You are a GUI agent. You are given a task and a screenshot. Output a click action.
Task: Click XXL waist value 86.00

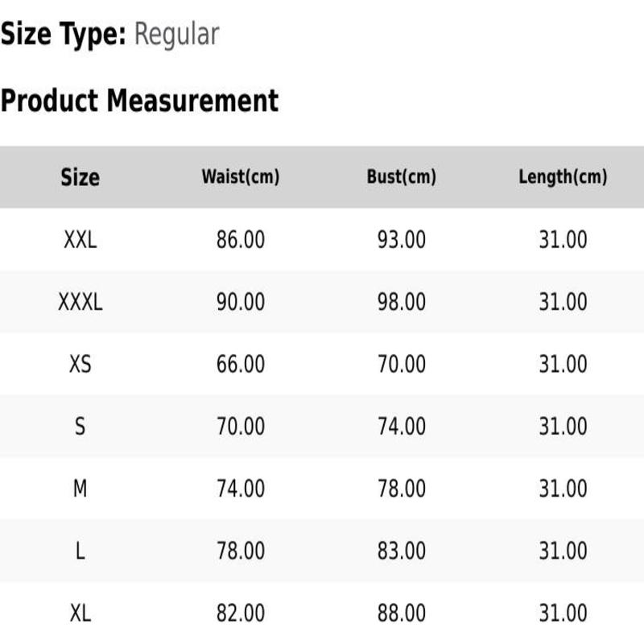(x=241, y=240)
